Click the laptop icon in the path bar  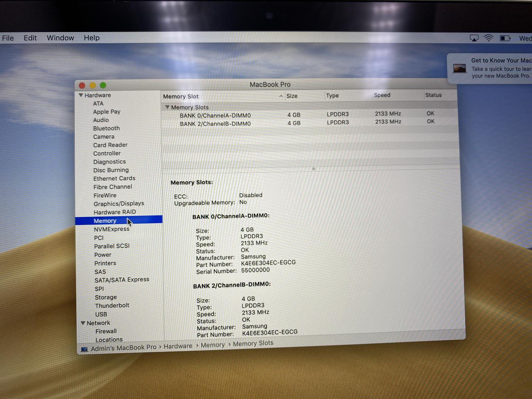84,349
